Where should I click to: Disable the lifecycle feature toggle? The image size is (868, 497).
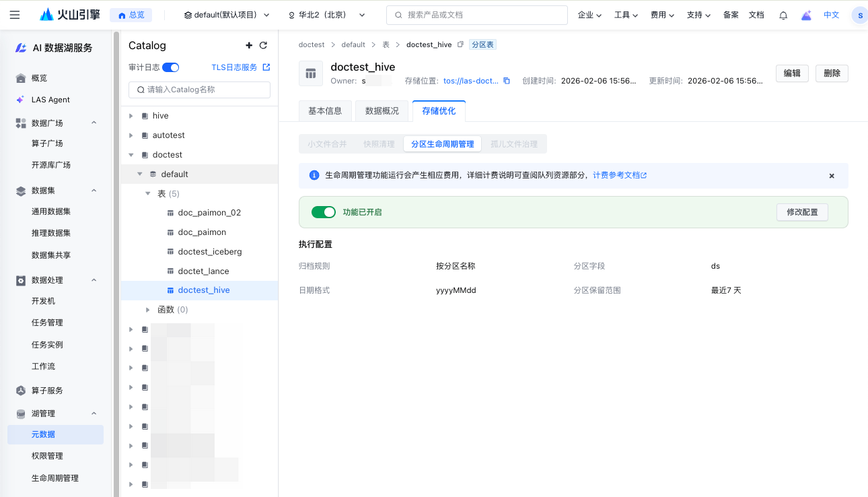pos(324,212)
